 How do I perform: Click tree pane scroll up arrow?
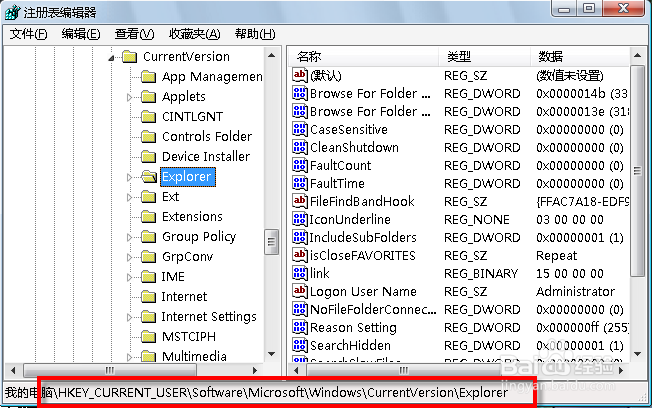pyautogui.click(x=272, y=55)
